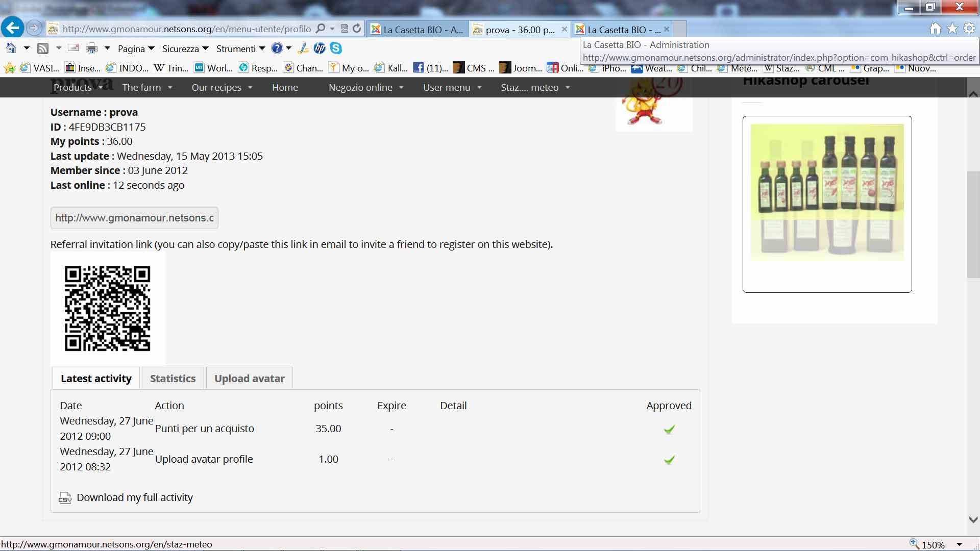This screenshot has width=980, height=551.
Task: Click the Skype toolbar icon
Action: click(x=336, y=48)
